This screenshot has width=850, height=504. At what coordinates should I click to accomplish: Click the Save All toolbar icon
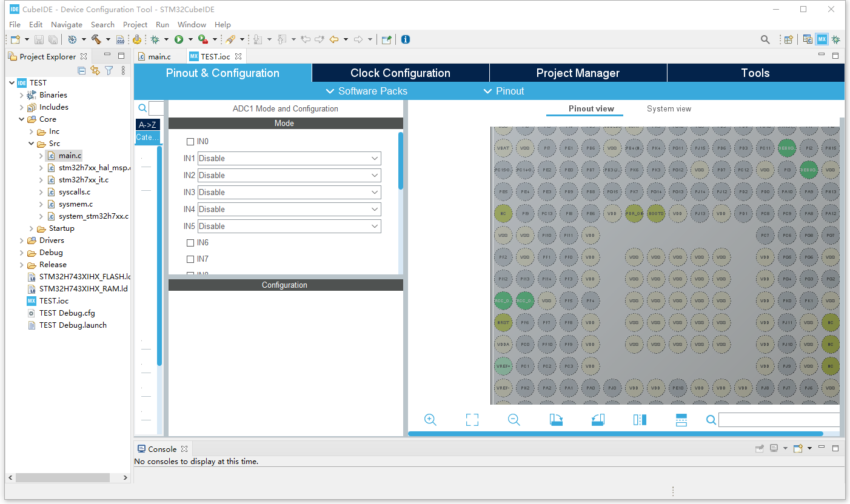point(53,39)
